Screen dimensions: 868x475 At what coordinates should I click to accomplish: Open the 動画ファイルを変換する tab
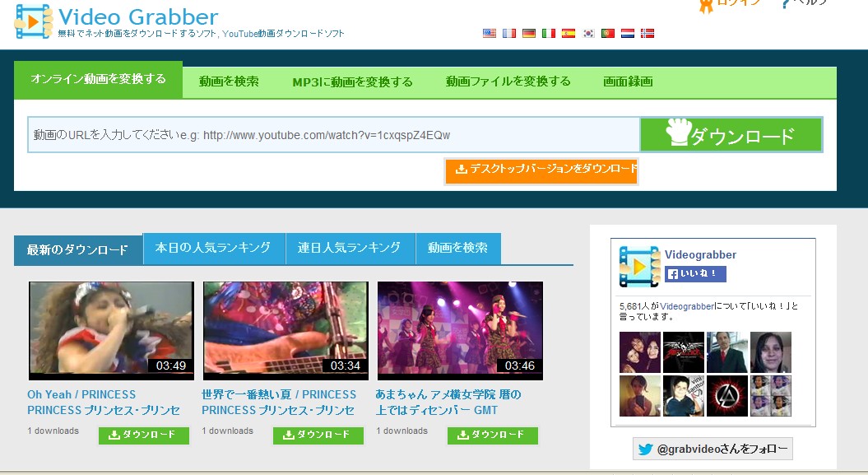[x=508, y=82]
